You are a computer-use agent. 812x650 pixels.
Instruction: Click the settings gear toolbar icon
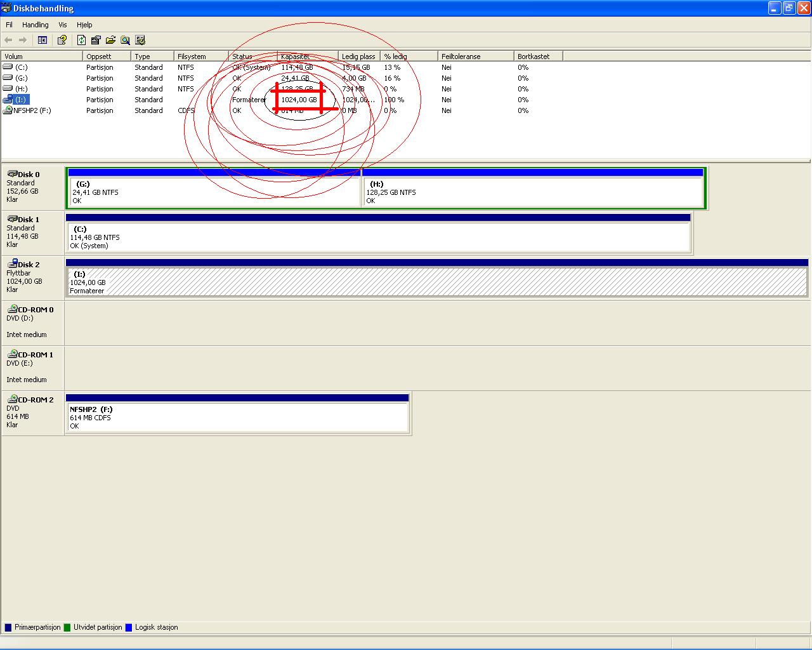click(x=140, y=40)
